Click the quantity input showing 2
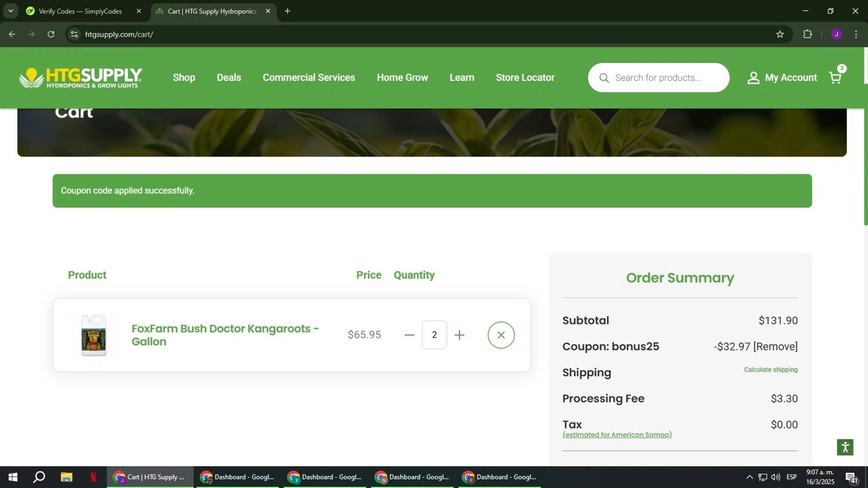This screenshot has height=488, width=868. 435,335
